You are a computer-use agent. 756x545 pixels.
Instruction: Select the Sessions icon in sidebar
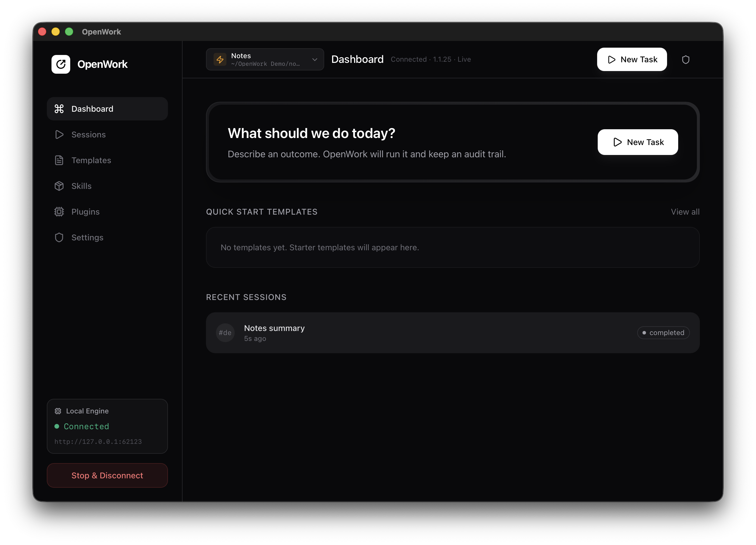pyautogui.click(x=59, y=134)
